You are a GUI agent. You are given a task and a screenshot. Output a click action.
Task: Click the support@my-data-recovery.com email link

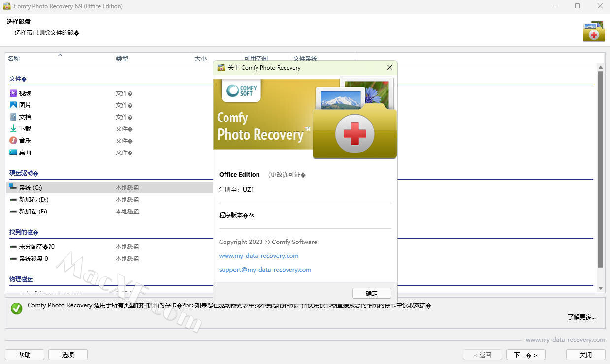[x=265, y=270]
